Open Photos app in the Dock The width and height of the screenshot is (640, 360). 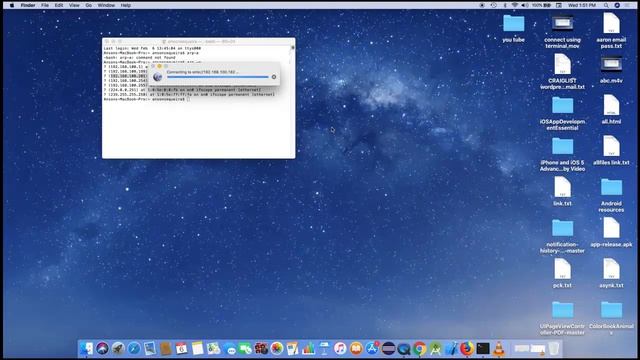277,349
